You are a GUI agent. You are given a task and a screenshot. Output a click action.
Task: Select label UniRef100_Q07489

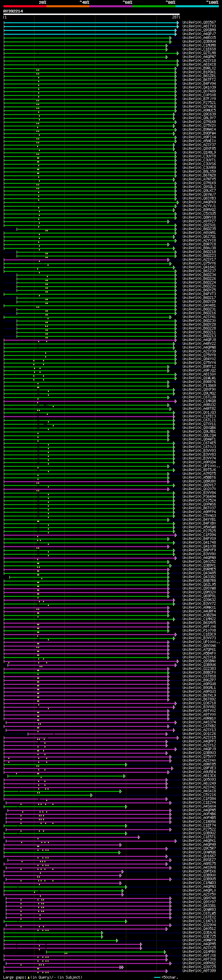[x=199, y=91]
